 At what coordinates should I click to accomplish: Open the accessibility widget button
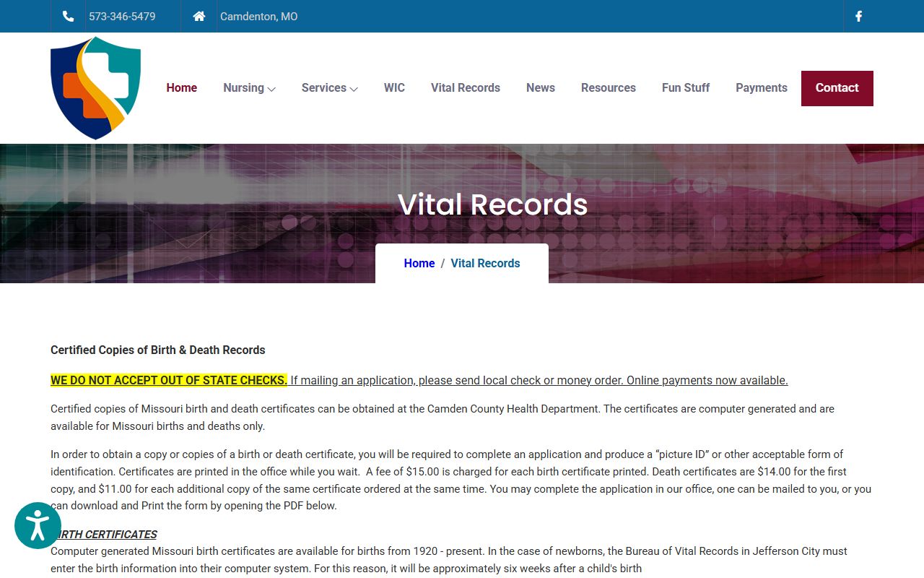click(x=38, y=525)
